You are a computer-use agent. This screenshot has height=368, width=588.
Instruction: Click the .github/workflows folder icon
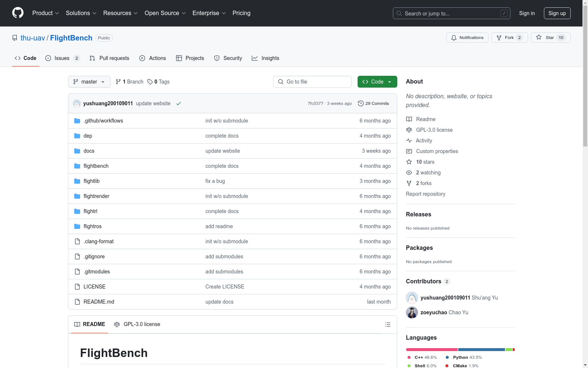point(77,121)
